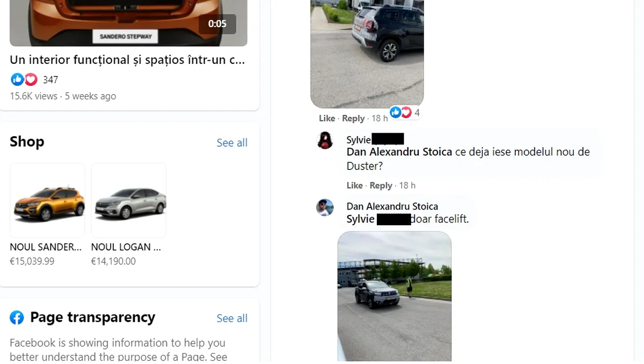This screenshot has height=364, width=644.
Task: Like the top photo comment
Action: click(327, 119)
